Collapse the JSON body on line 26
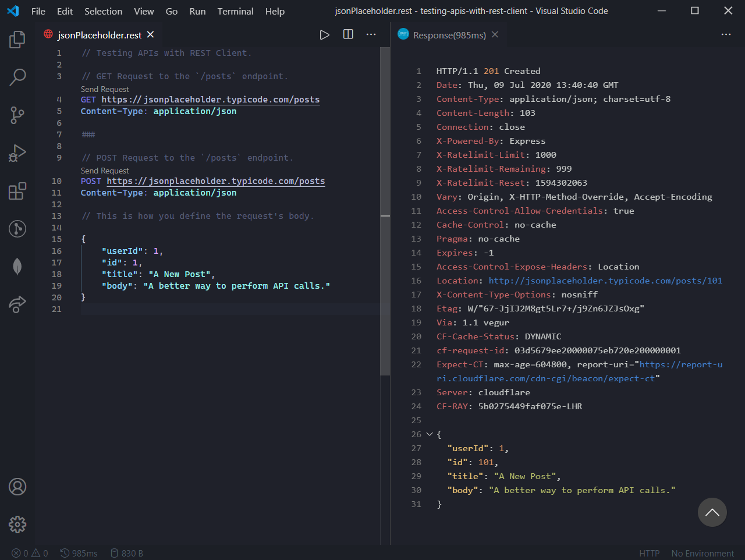 (x=429, y=434)
